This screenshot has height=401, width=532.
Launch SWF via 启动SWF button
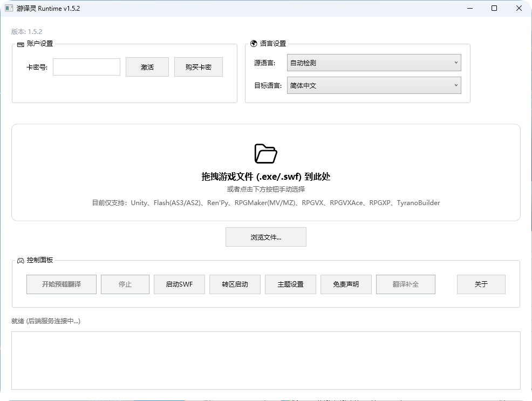179,284
